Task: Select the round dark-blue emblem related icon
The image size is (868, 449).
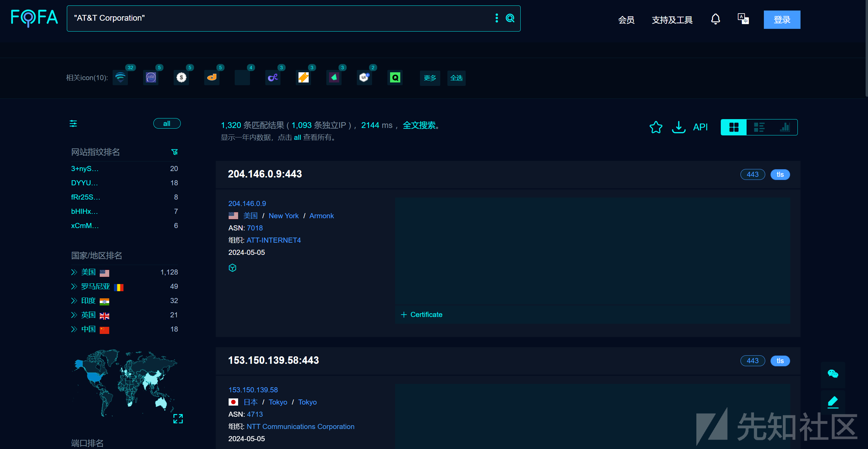Action: 151,78
